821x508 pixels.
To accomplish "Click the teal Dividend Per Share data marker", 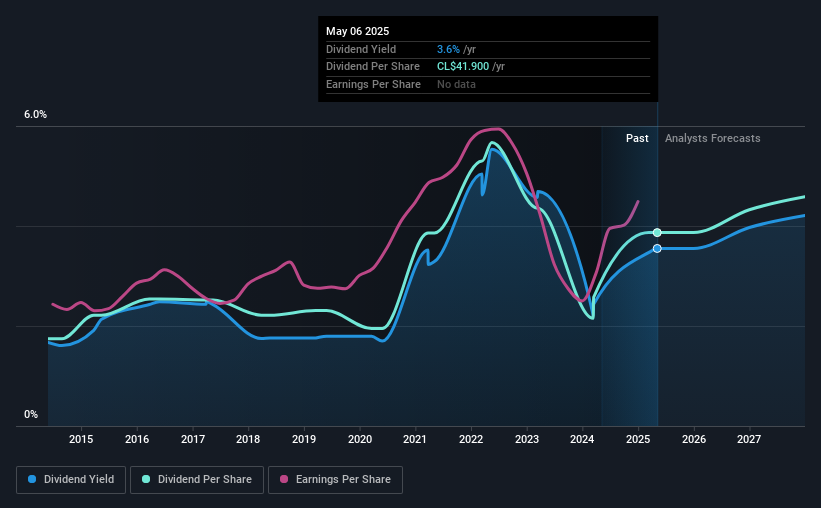I will pyautogui.click(x=657, y=233).
